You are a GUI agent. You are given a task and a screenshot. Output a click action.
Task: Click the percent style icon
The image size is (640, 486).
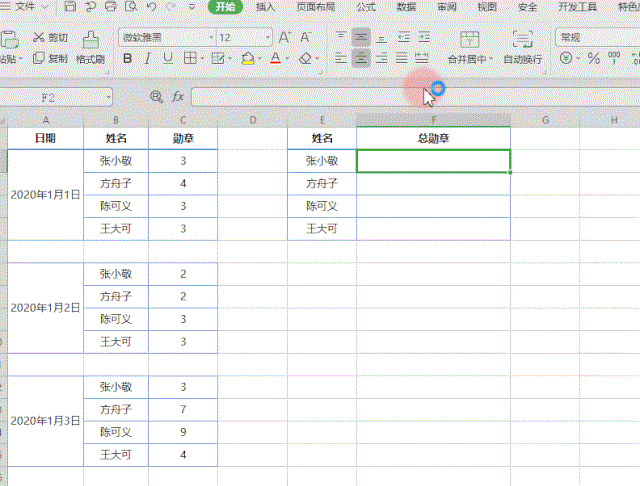(x=592, y=59)
